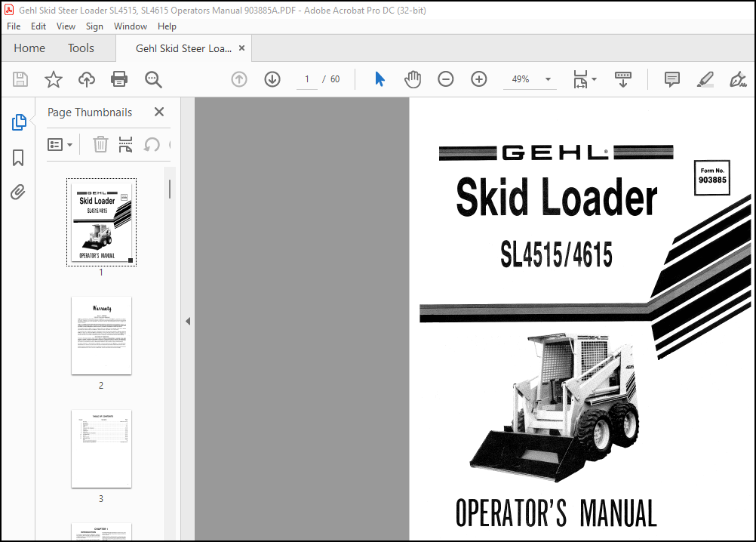Viewport: 756px width, 542px height.
Task: Click the thumbnail print pages icon
Action: click(125, 144)
